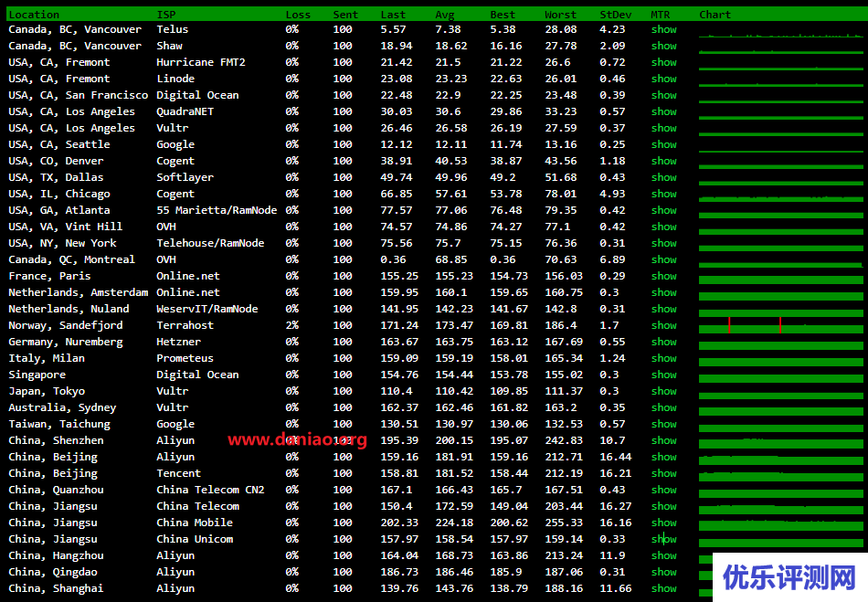Click show for Hetzner Nuremberg row
The image size is (868, 602).
663,342
